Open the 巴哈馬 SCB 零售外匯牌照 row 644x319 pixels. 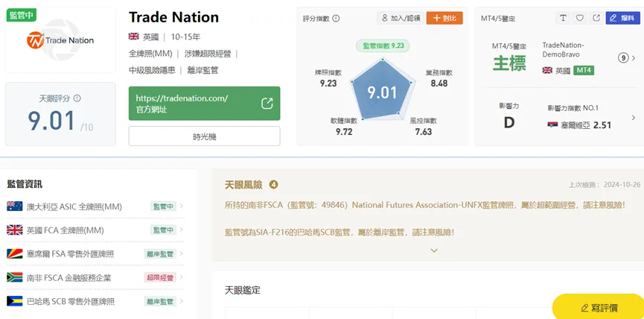(95, 302)
